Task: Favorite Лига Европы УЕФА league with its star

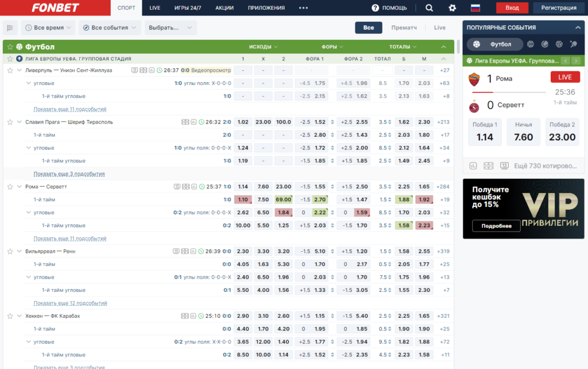Action: [10, 59]
